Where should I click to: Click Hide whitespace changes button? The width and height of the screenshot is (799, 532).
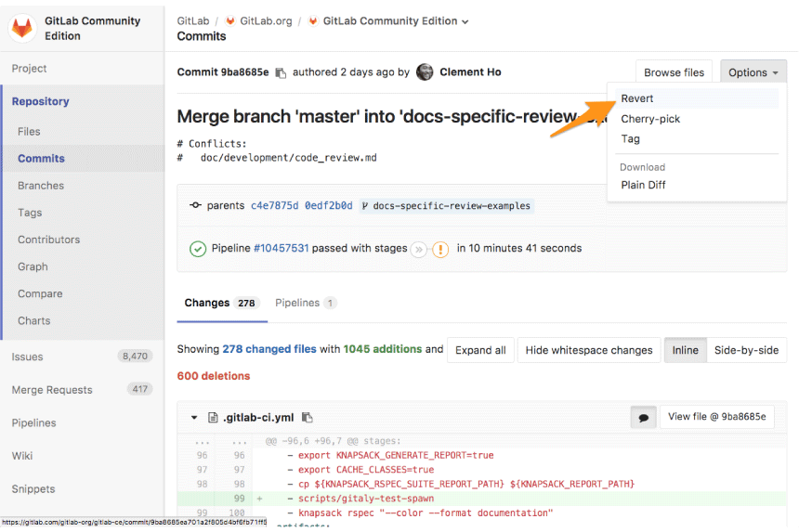point(589,350)
